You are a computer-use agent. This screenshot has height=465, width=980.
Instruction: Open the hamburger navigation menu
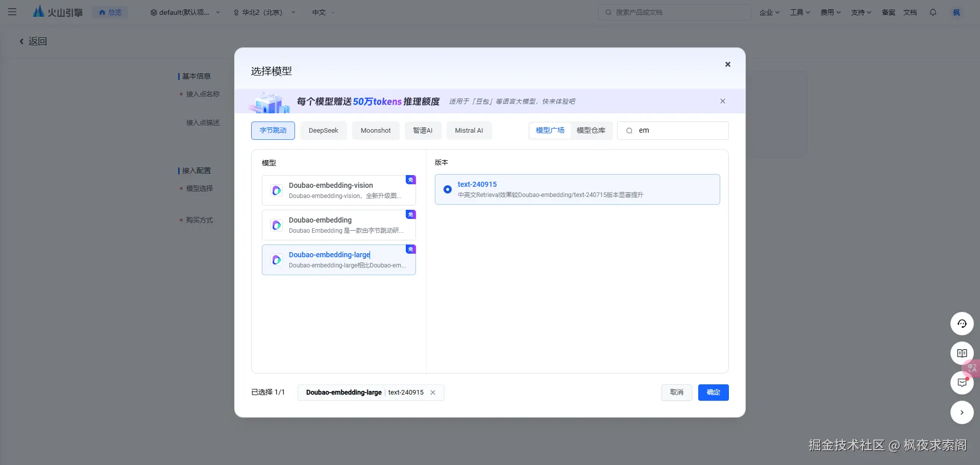point(12,12)
